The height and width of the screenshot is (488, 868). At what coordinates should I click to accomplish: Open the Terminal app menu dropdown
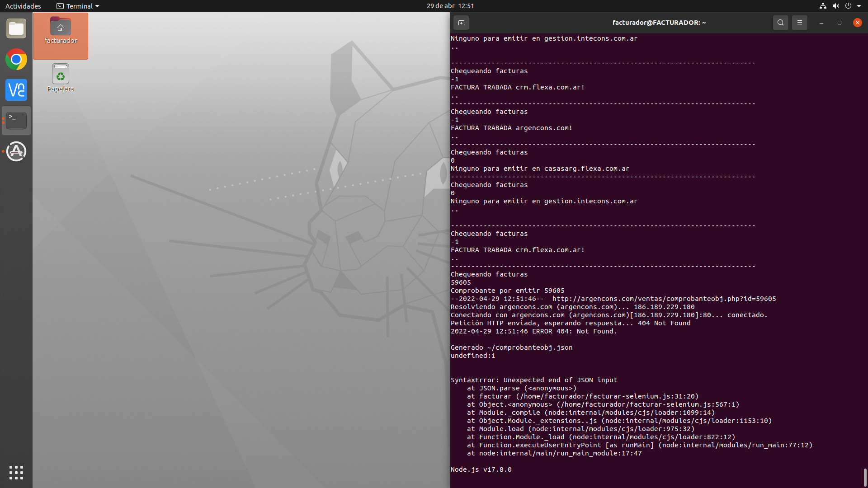pyautogui.click(x=78, y=6)
